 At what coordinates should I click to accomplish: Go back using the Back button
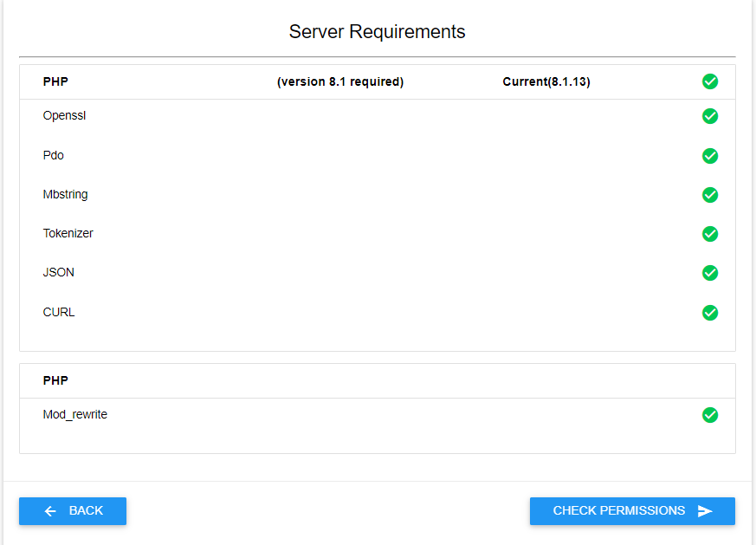(73, 511)
